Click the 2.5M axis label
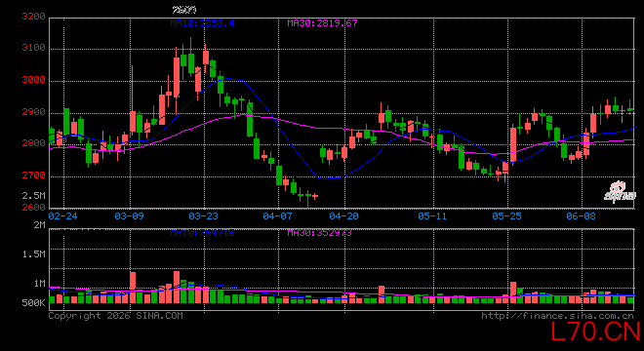Screen dimensions: 644x351 pos(34,195)
